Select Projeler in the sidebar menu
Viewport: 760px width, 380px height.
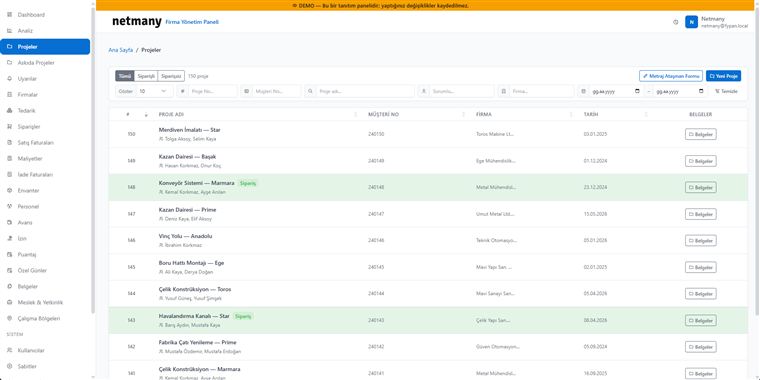coord(45,47)
